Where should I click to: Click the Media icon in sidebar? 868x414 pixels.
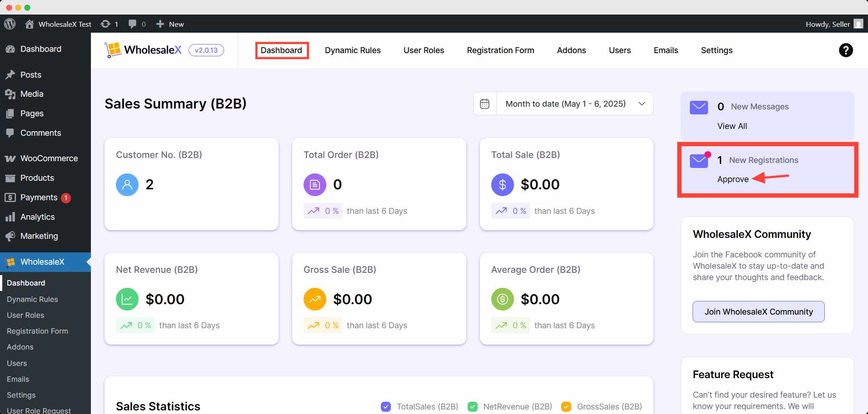[x=10, y=94]
